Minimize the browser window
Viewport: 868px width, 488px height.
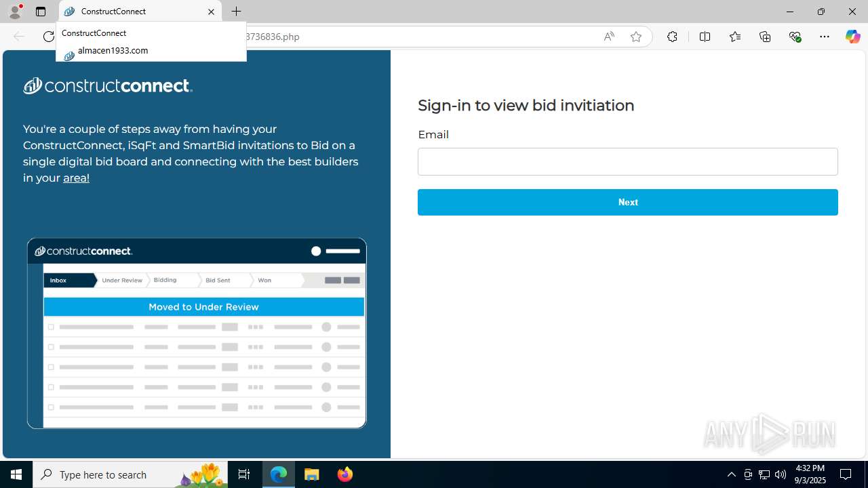(x=789, y=12)
